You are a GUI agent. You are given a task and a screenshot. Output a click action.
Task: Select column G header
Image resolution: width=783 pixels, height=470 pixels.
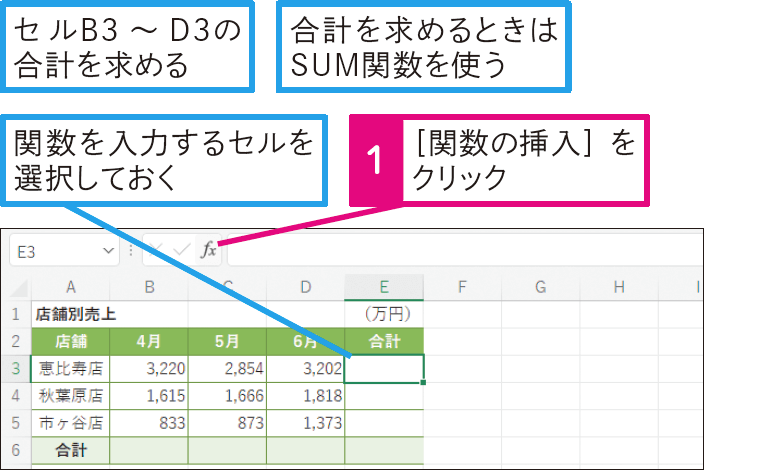(x=541, y=287)
